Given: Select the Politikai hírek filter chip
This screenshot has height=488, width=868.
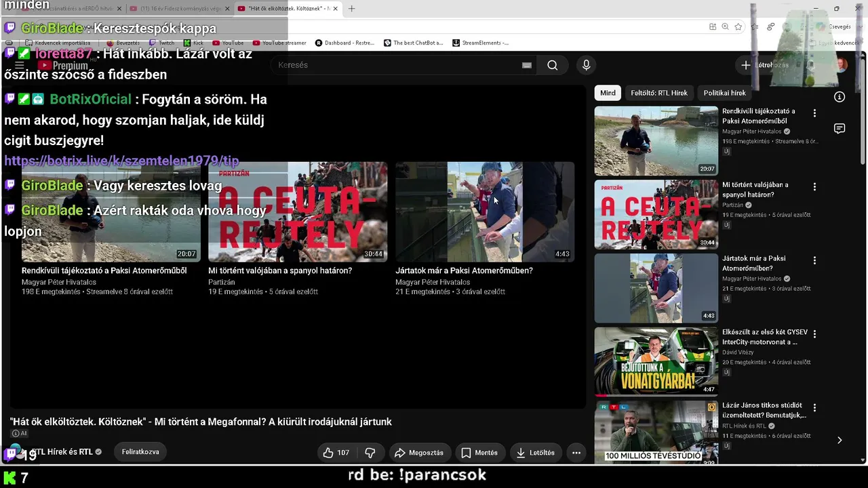Looking at the screenshot, I should (x=724, y=93).
